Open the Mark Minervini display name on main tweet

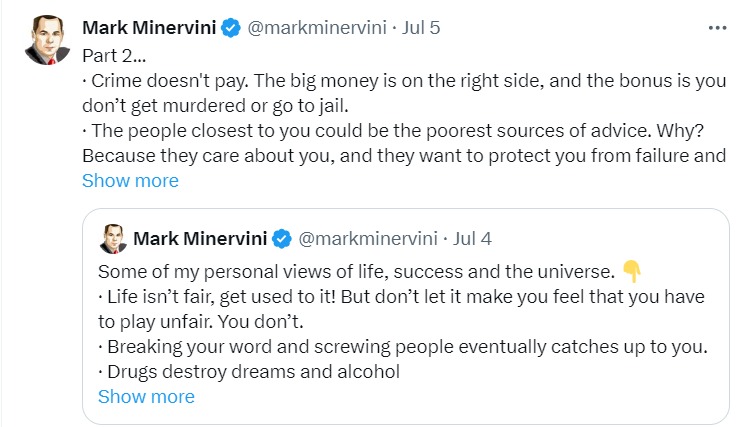(149, 29)
